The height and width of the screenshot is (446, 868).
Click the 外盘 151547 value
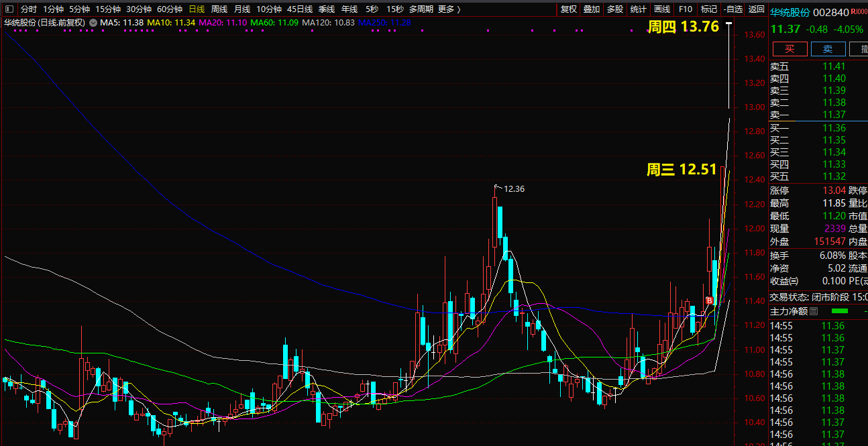pos(830,241)
